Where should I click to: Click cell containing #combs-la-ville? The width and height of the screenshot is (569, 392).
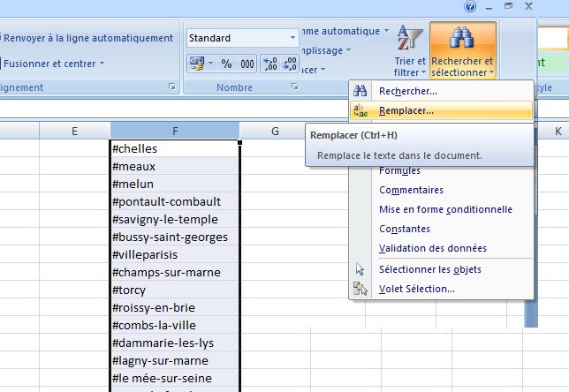tap(175, 325)
